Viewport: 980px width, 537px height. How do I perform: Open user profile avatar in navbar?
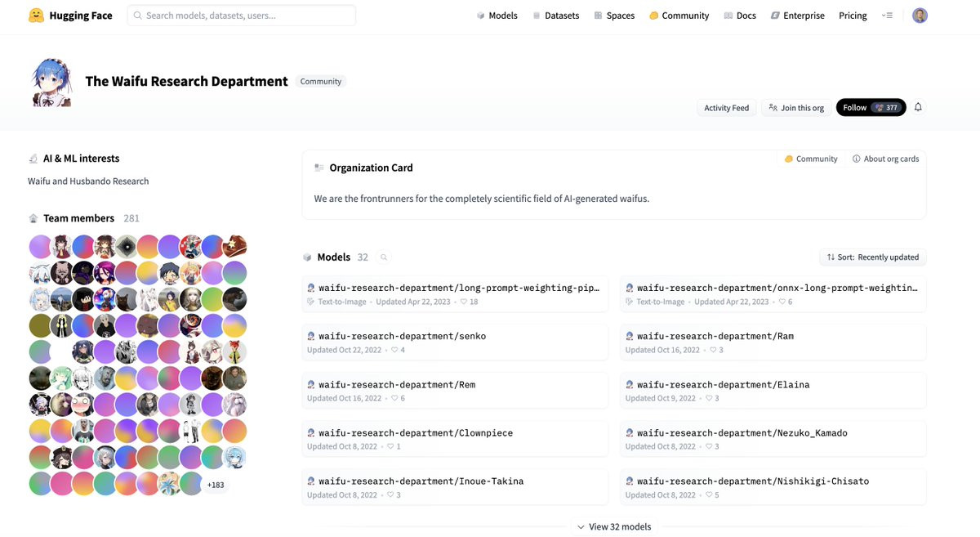click(x=920, y=16)
